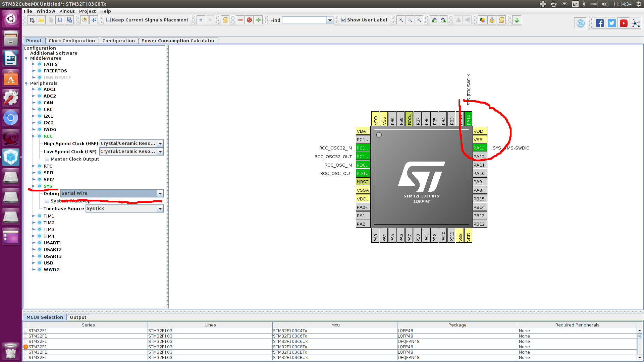Open Low Speed Clock (LSE) dropdown
The height and width of the screenshot is (362, 644).
160,152
